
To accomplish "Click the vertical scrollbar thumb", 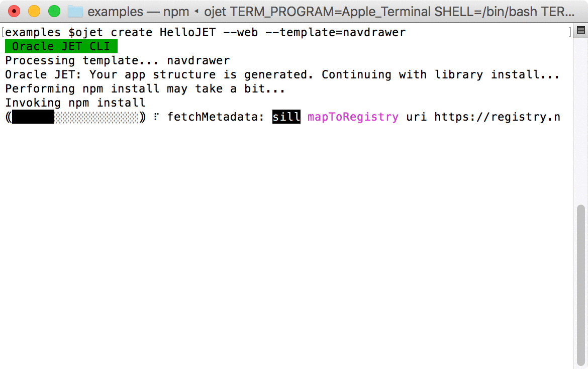I will coord(581,285).
